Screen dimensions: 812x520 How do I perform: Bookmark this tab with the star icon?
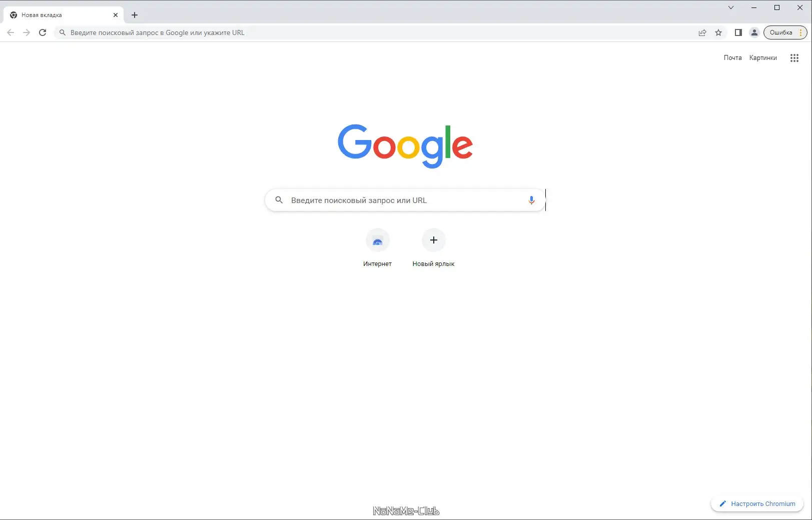tap(718, 32)
